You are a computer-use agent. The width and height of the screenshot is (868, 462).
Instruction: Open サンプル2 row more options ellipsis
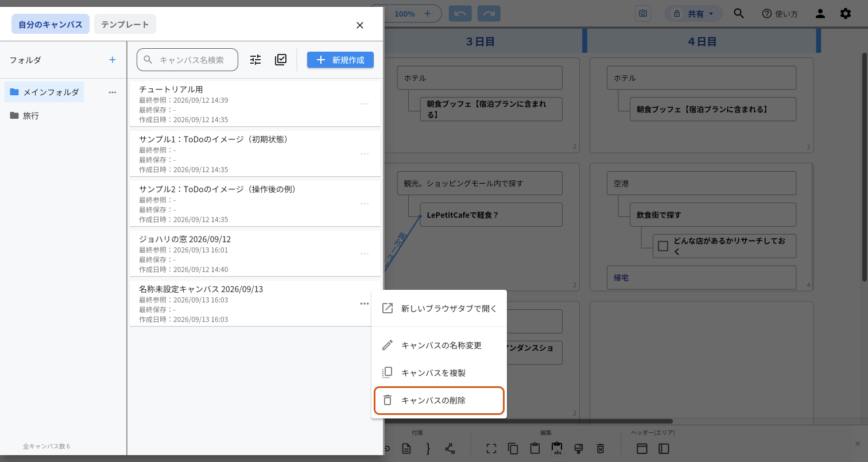pos(365,204)
